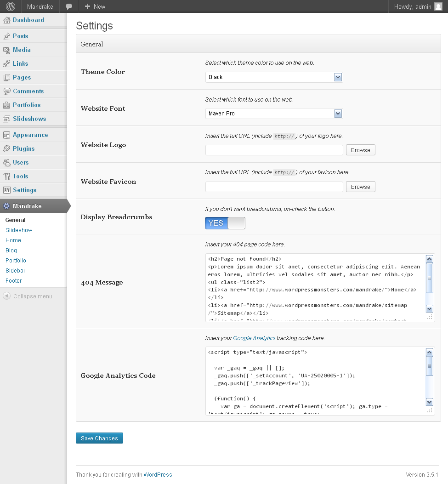This screenshot has width=448, height=484.
Task: Open the Google Analytics link
Action: click(x=254, y=338)
